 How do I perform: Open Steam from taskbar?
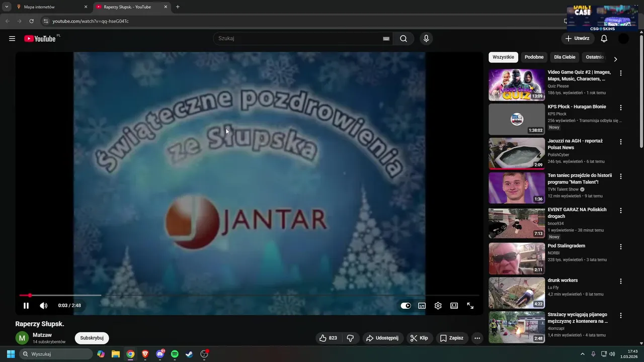pyautogui.click(x=189, y=354)
